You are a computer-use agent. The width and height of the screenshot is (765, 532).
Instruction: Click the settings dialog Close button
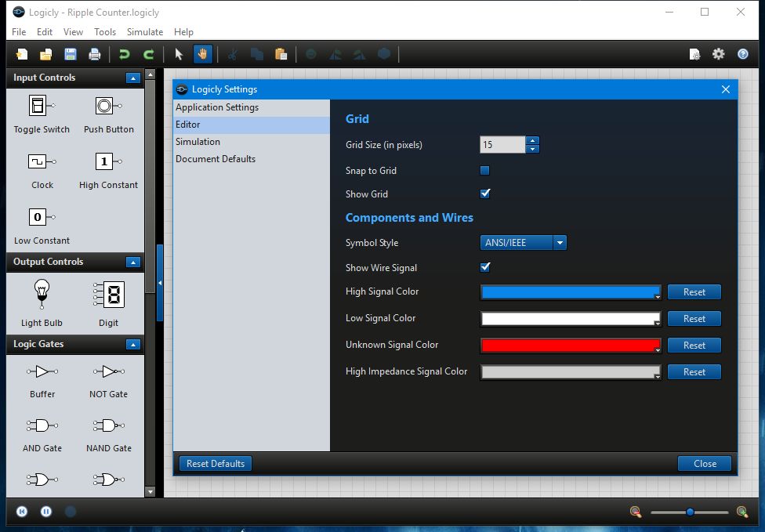[705, 463]
